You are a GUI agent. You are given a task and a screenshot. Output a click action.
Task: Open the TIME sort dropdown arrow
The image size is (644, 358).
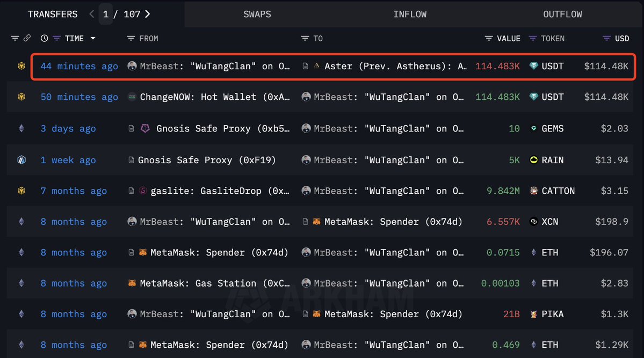click(93, 38)
